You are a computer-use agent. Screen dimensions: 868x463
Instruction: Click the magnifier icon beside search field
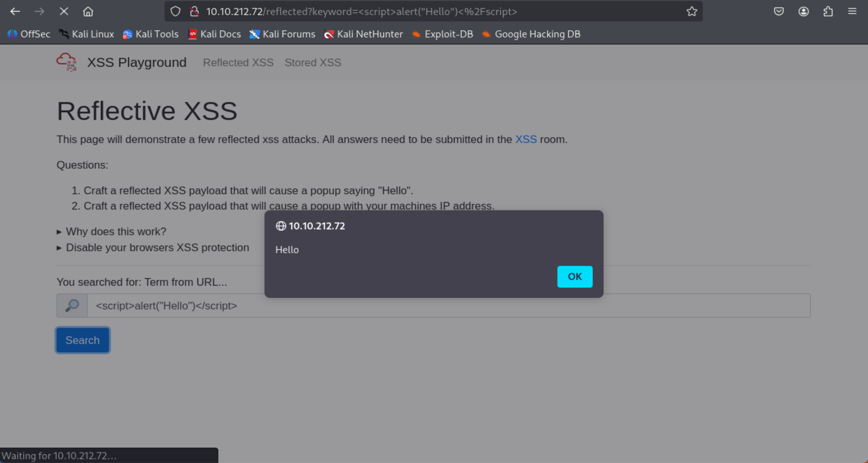[72, 306]
